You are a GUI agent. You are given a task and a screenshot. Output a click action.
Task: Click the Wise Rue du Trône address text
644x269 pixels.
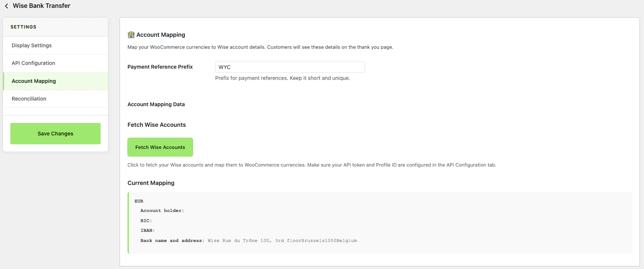pyautogui.click(x=282, y=241)
